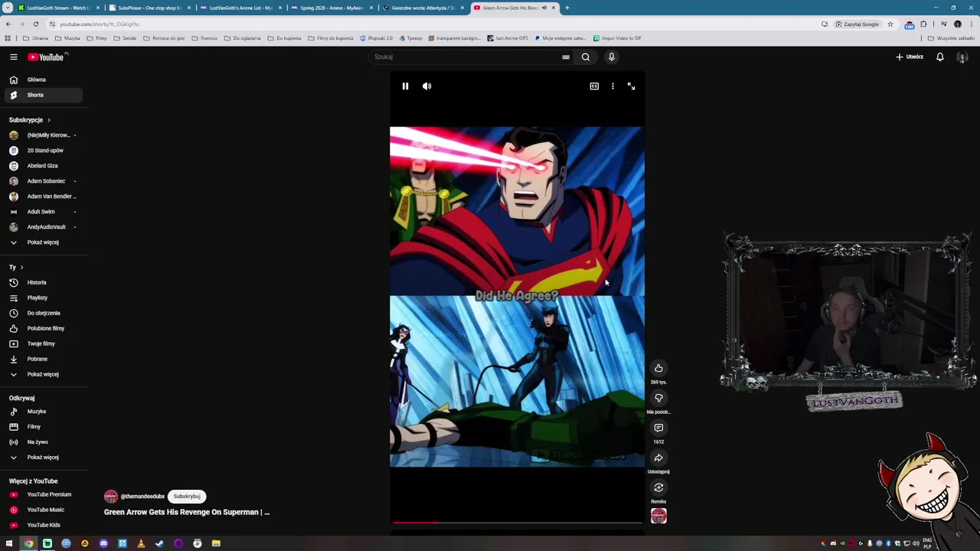980x551 pixels.
Task: Select Shorts in the sidebar
Action: click(42, 95)
